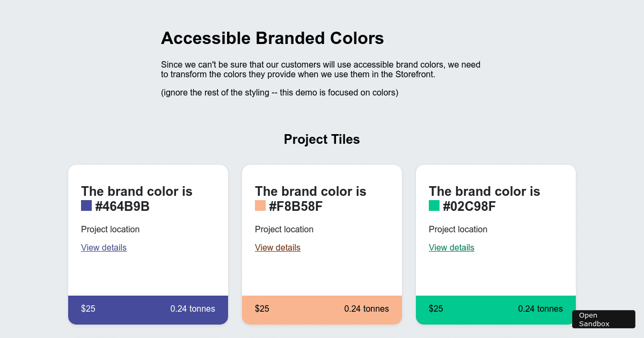Image resolution: width=644 pixels, height=338 pixels.
Task: Open View details on the peach project tile
Action: 277,247
